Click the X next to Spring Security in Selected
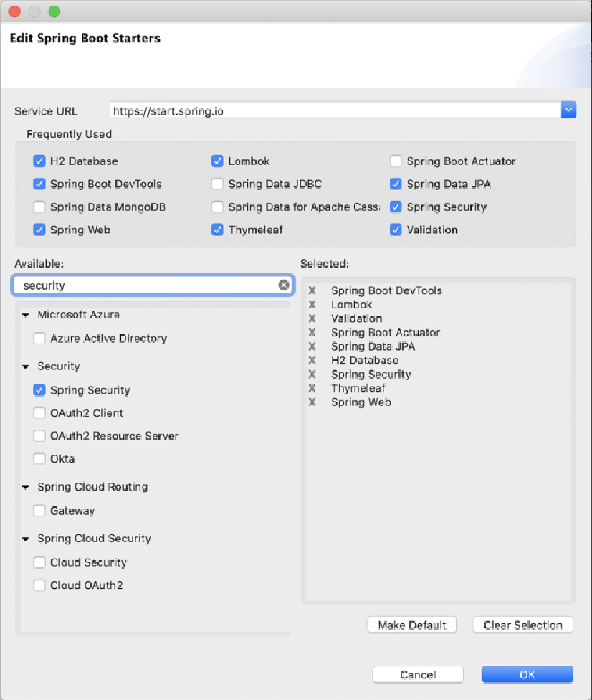Viewport: 592px width, 700px height. [312, 374]
